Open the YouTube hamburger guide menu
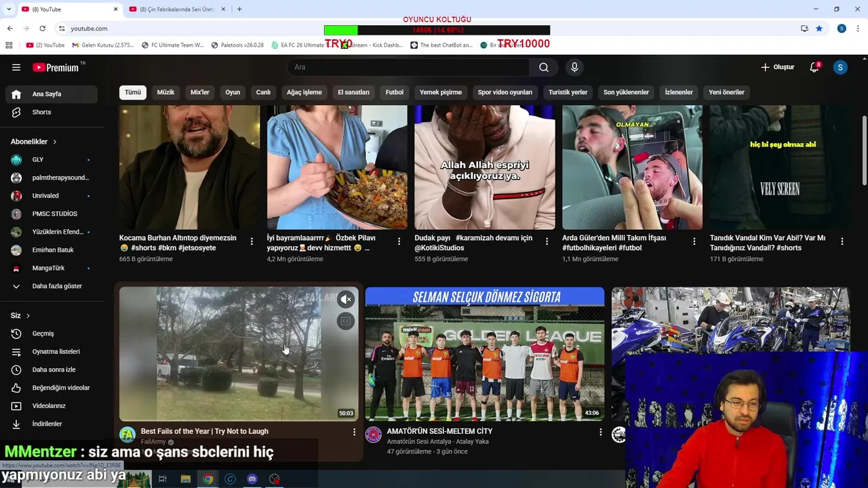This screenshot has height=488, width=868. pyautogui.click(x=16, y=67)
